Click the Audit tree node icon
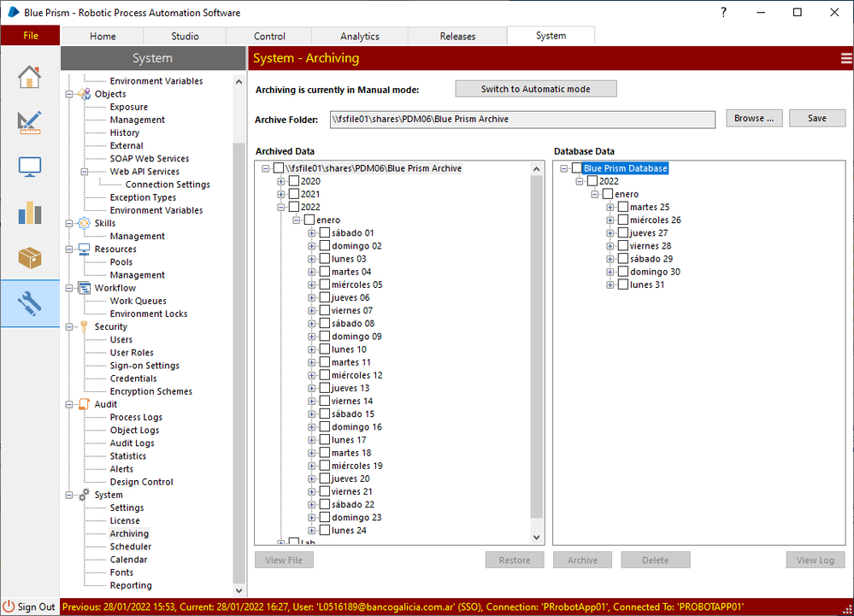Image resolution: width=854 pixels, height=616 pixels. point(84,404)
